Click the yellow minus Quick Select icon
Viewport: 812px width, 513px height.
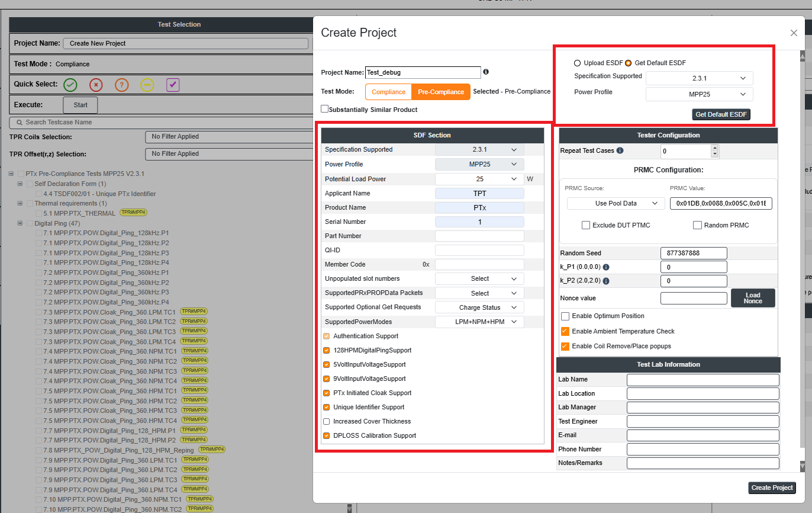coord(147,85)
